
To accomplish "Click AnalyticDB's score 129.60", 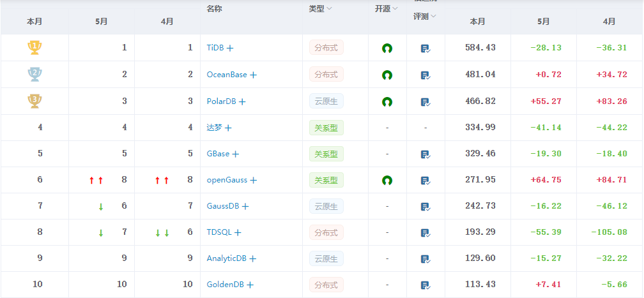I will point(480,258).
